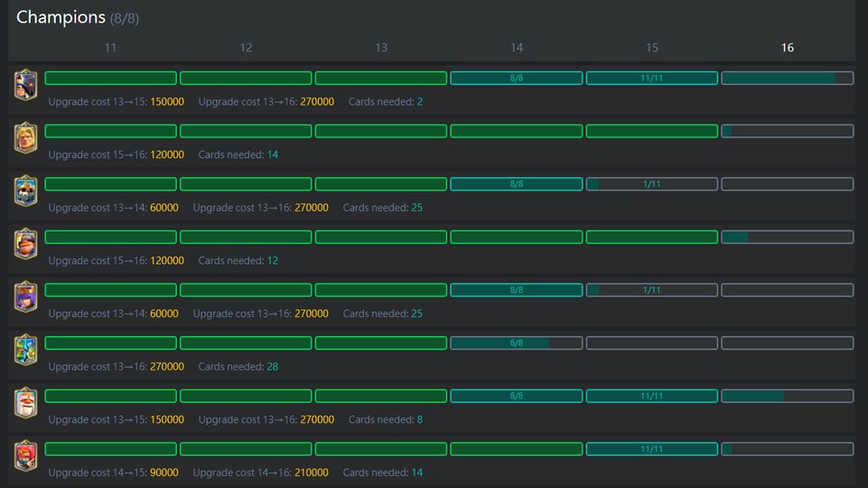Select the champion icon in the top row
868x488 pixels.
26,86
